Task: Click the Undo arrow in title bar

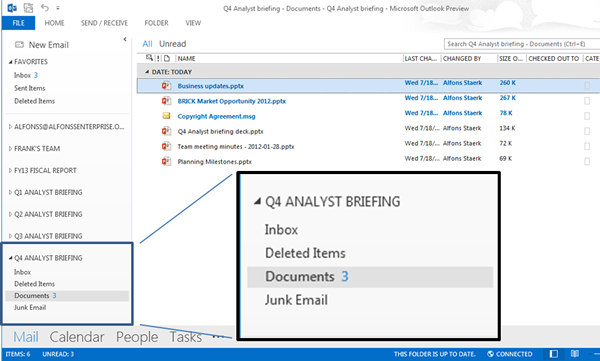Action: pos(45,7)
